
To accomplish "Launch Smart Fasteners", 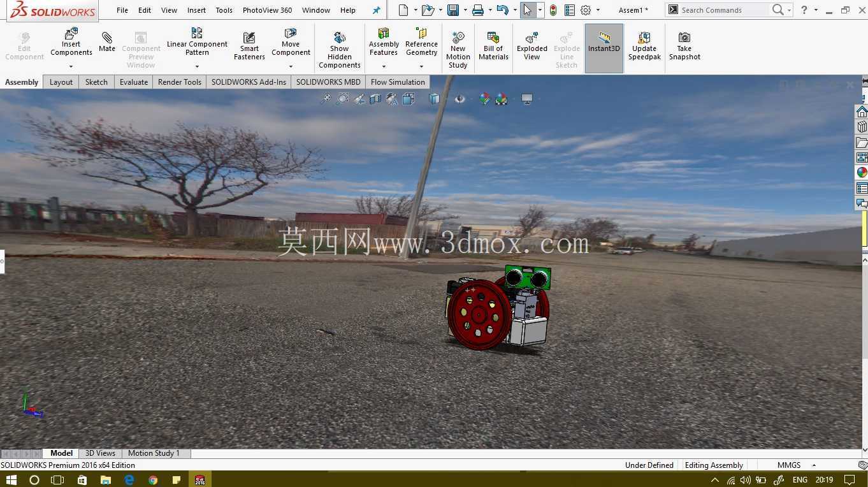I will point(249,46).
